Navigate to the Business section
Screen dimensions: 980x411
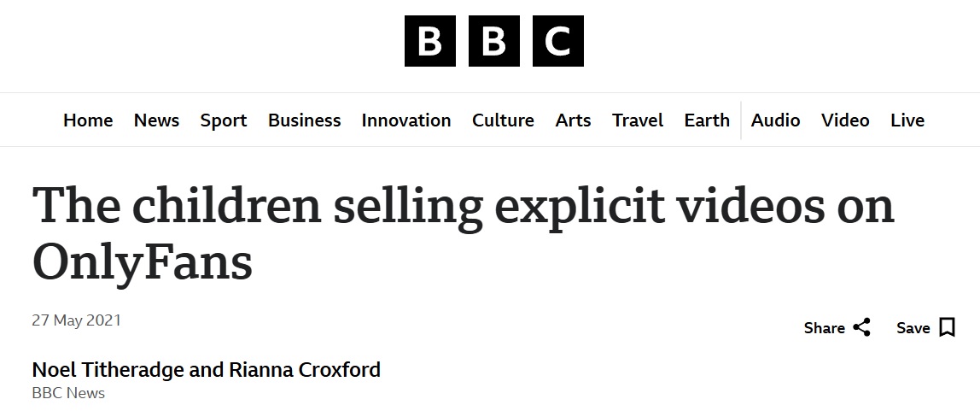(304, 120)
